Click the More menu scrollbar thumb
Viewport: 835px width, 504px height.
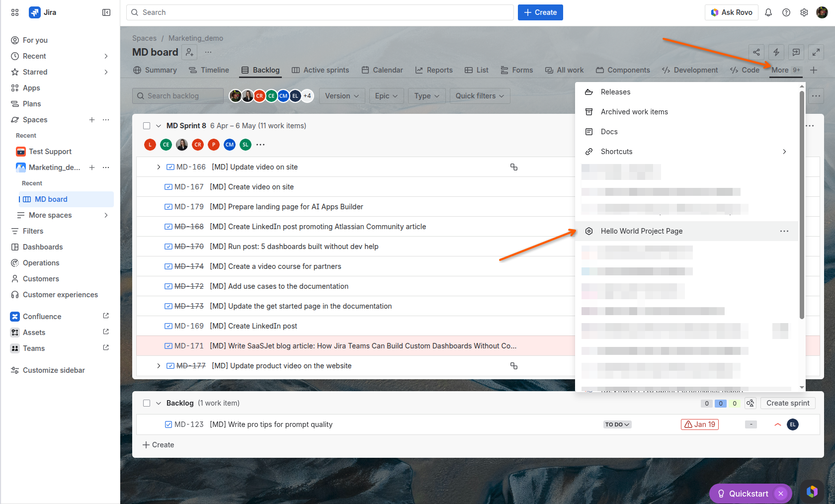click(802, 204)
